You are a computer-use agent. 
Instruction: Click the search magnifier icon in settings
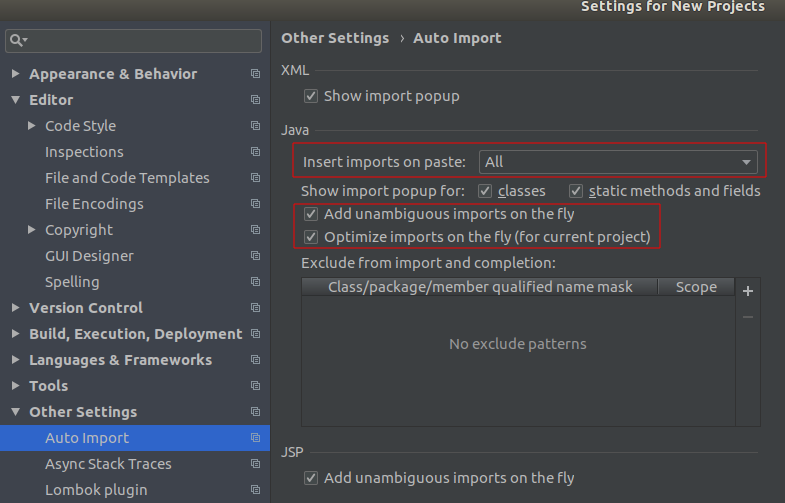click(x=17, y=40)
